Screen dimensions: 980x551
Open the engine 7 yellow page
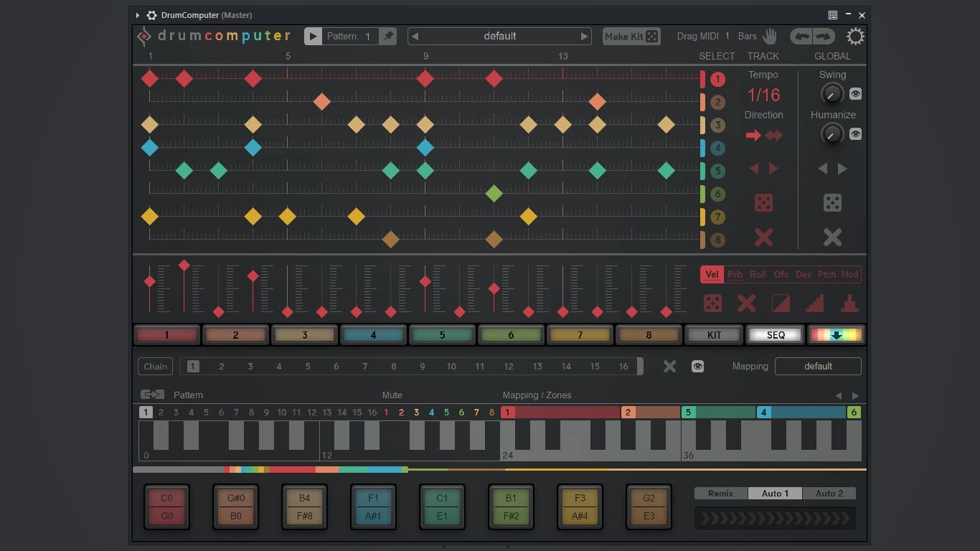click(x=580, y=335)
